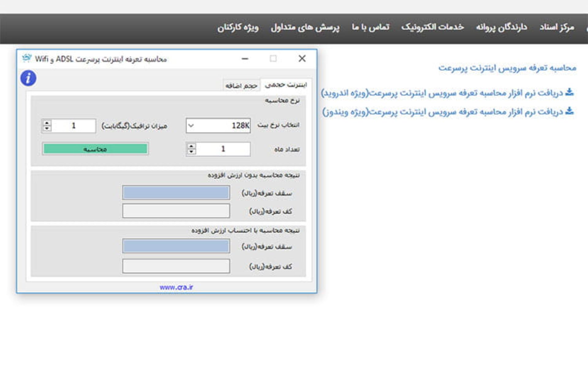Click the app icon in title bar
588x392 pixels.
(x=27, y=58)
